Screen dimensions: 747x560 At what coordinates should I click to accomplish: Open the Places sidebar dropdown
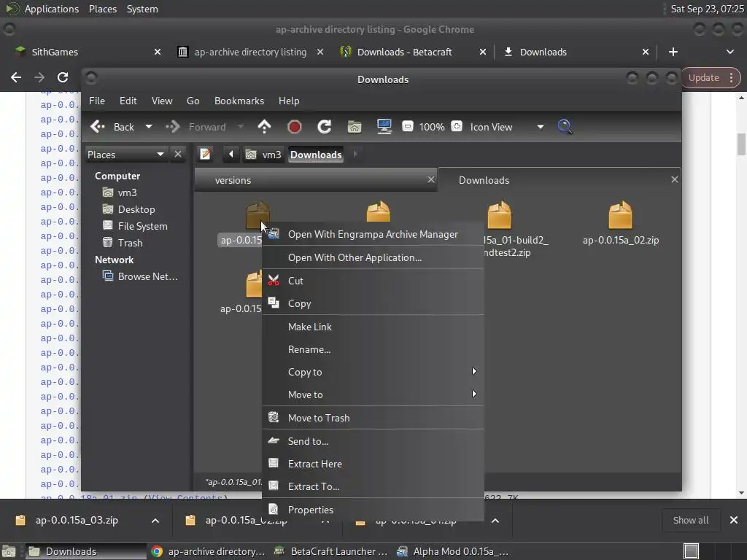pyautogui.click(x=126, y=155)
